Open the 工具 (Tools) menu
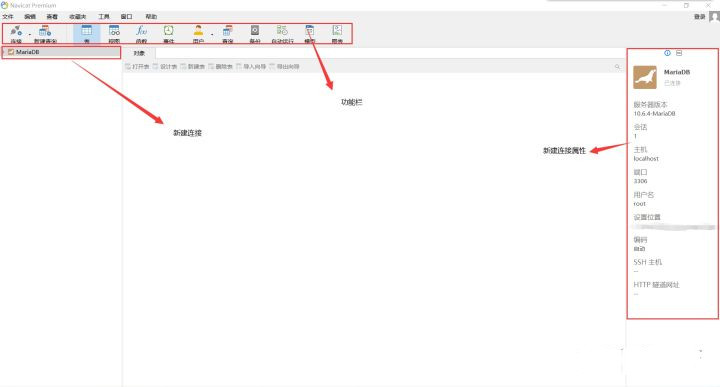 pyautogui.click(x=104, y=17)
